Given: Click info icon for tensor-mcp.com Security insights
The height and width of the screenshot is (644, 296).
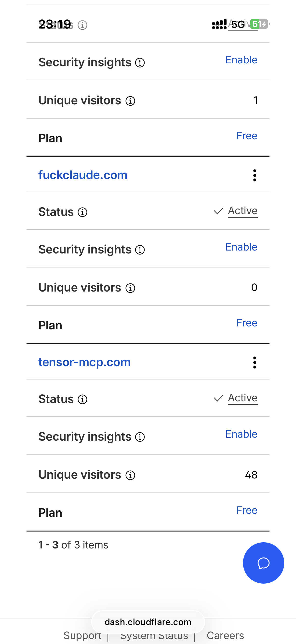Looking at the screenshot, I should [140, 437].
